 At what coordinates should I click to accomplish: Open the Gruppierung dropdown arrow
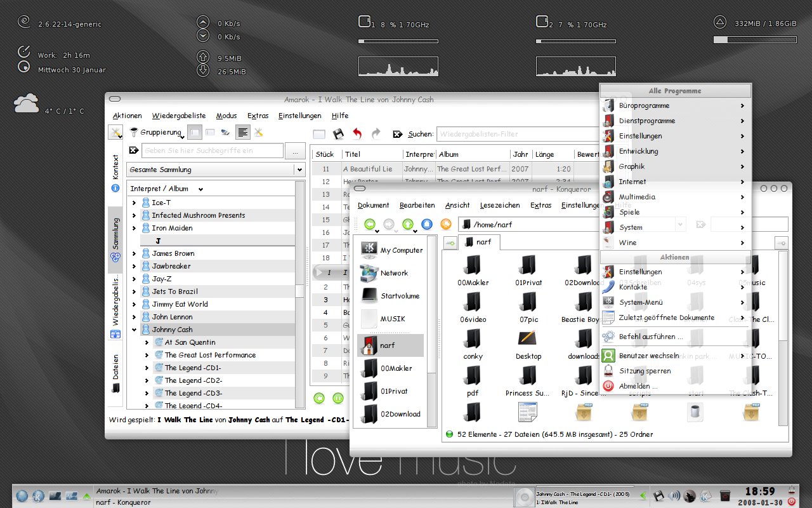[x=182, y=136]
